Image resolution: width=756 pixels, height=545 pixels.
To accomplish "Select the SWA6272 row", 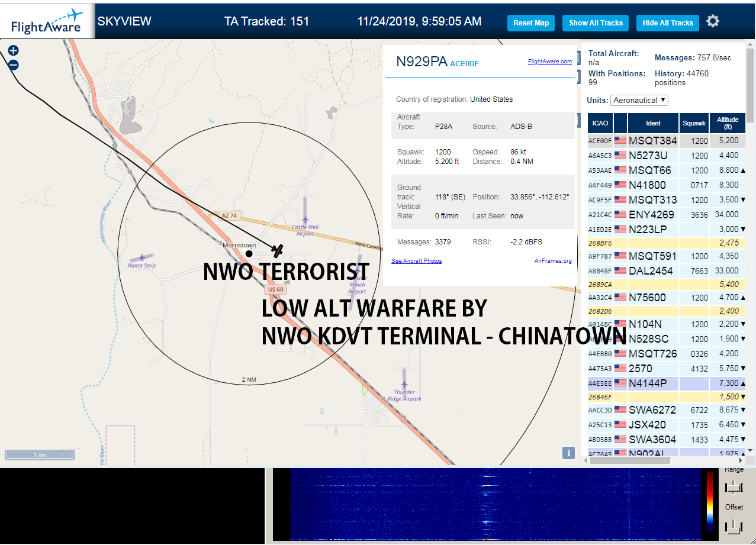I will [667, 410].
